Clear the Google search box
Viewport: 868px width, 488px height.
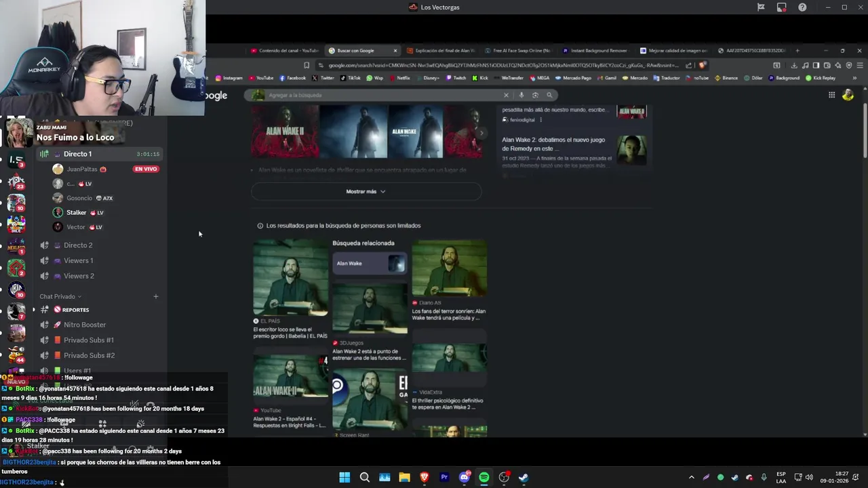coord(506,96)
